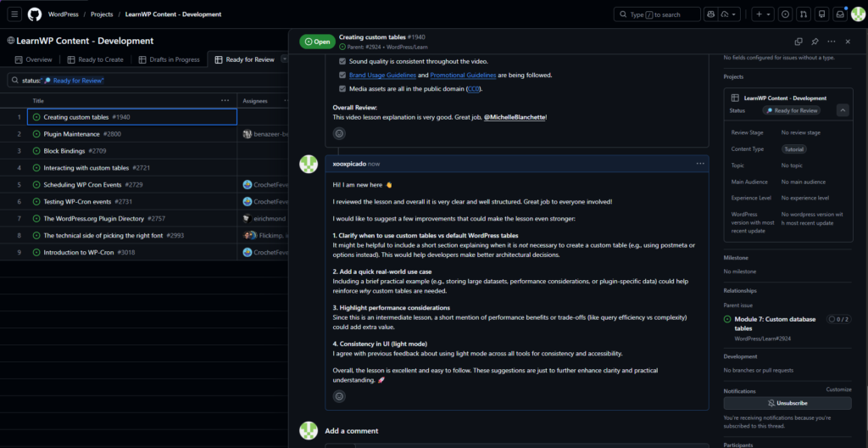Viewport: 868px width, 448px height.
Task: Open xooxpicado comment options ellipsis
Action: [700, 164]
